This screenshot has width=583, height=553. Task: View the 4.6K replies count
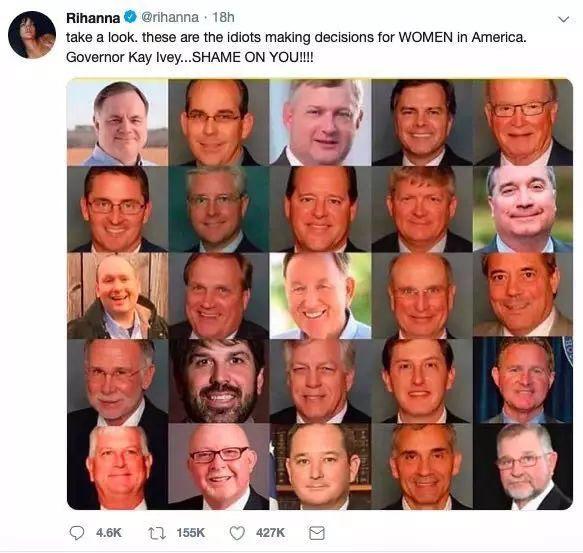click(x=109, y=533)
